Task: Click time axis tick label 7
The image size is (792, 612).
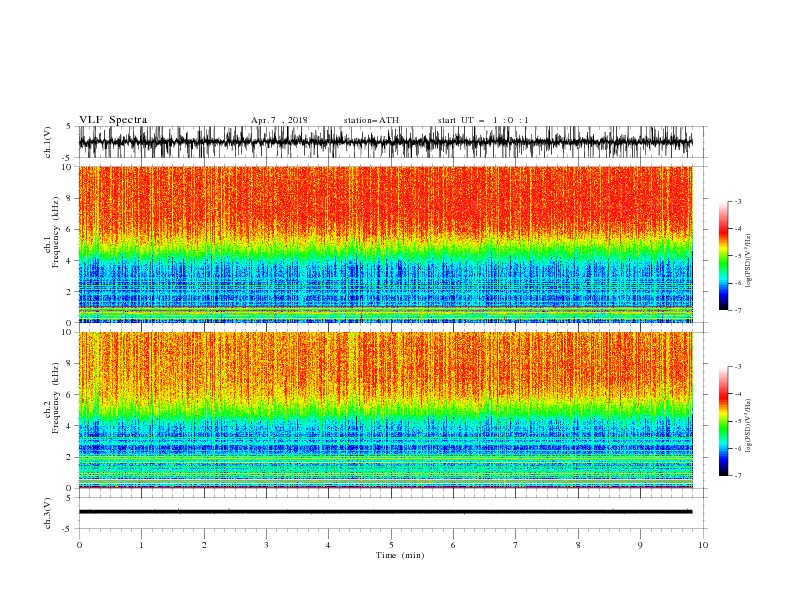Action: (516, 545)
